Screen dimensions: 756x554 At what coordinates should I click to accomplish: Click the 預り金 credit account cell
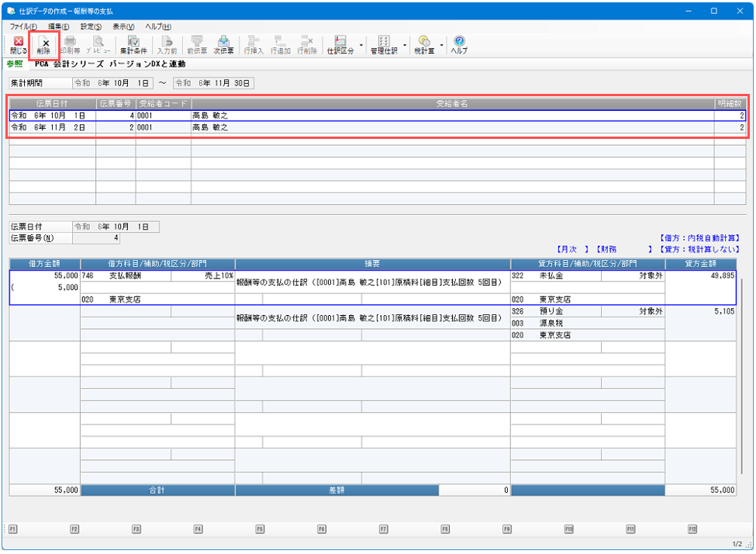[556, 311]
